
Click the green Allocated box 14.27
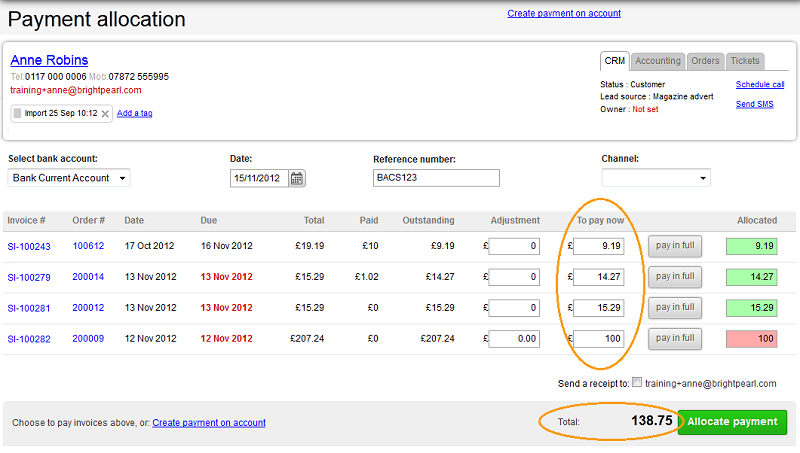coord(752,277)
